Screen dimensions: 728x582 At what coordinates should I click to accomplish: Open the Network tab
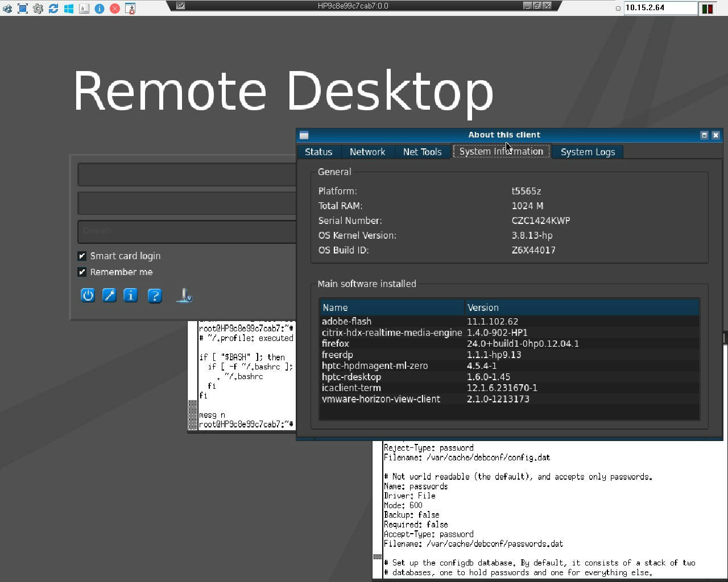coord(367,152)
